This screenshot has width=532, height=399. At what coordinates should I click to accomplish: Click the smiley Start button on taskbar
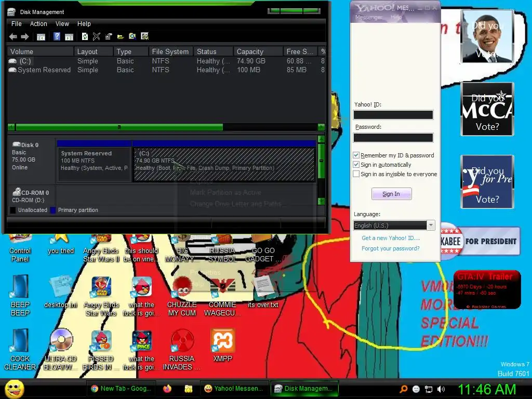click(x=14, y=389)
